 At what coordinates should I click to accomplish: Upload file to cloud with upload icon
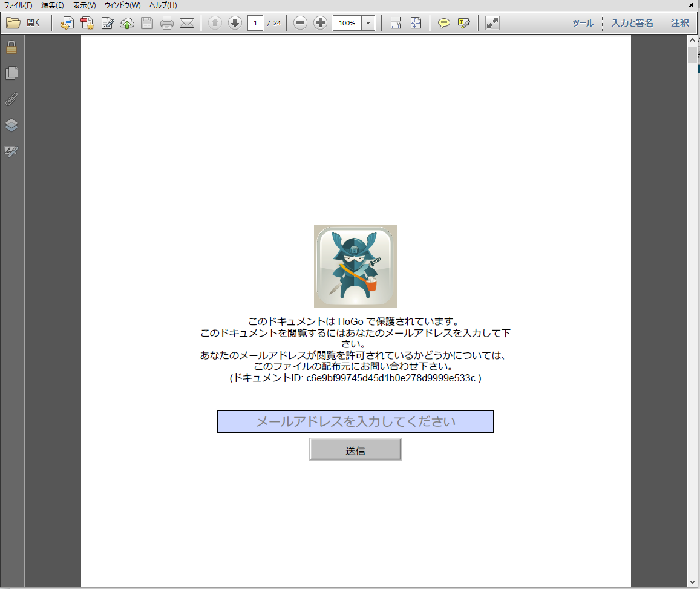(127, 23)
